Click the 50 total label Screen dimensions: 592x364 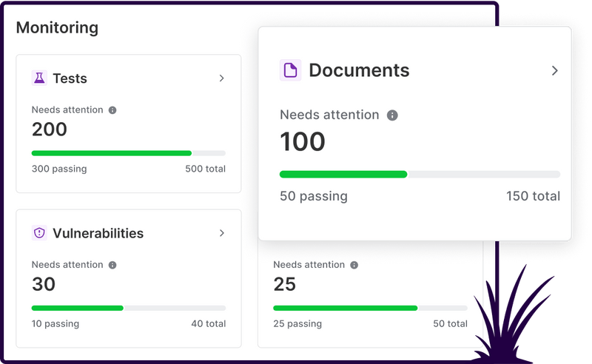pyautogui.click(x=450, y=323)
